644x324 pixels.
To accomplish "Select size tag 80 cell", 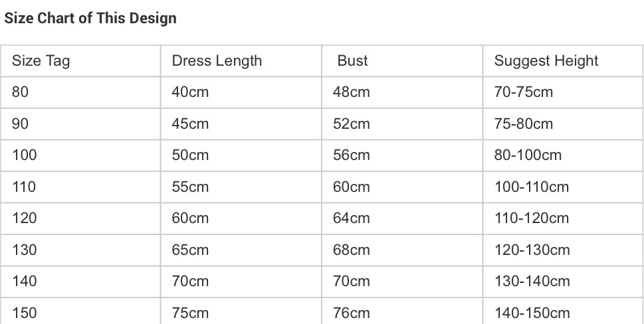I will click(x=21, y=92).
